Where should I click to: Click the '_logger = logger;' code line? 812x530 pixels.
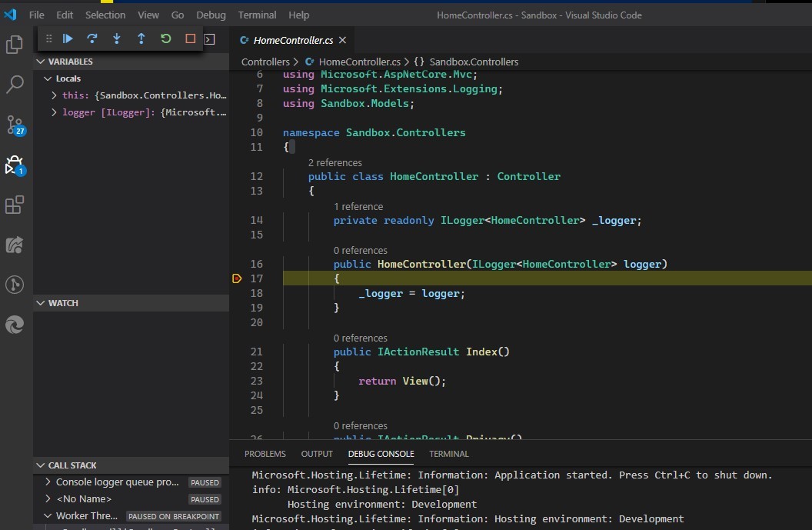pos(411,293)
